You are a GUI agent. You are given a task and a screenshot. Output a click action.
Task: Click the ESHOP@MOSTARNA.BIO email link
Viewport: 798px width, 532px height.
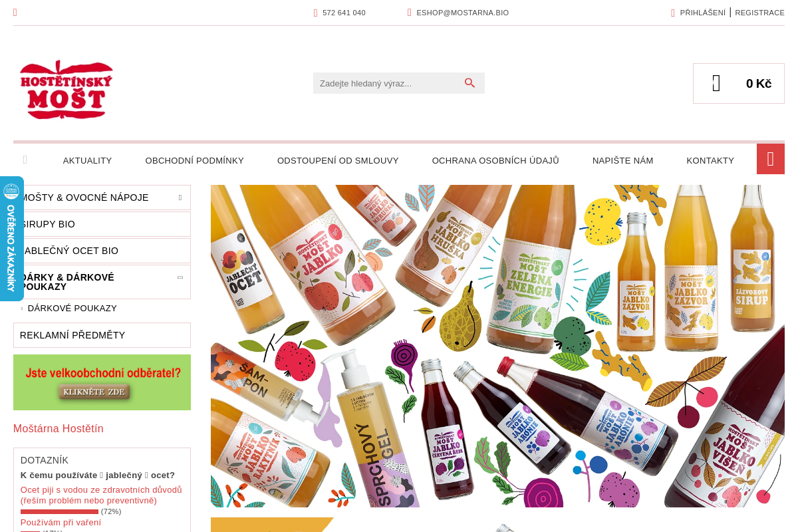(x=463, y=13)
